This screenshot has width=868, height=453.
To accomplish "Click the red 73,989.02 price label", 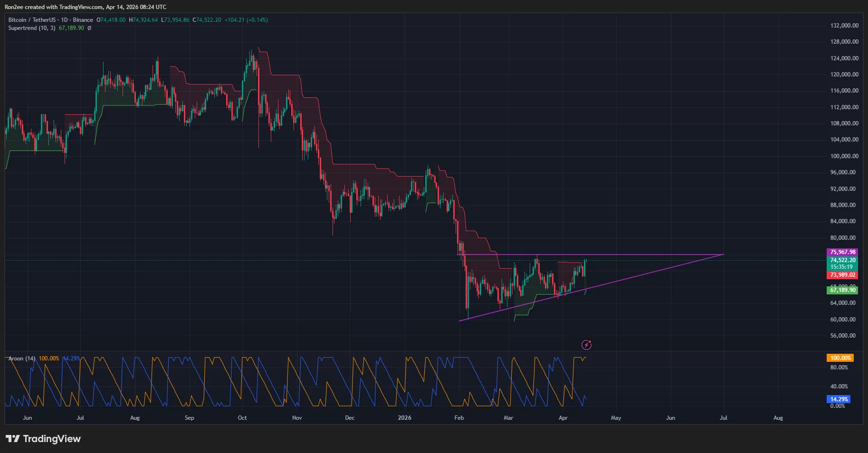I will click(x=842, y=275).
